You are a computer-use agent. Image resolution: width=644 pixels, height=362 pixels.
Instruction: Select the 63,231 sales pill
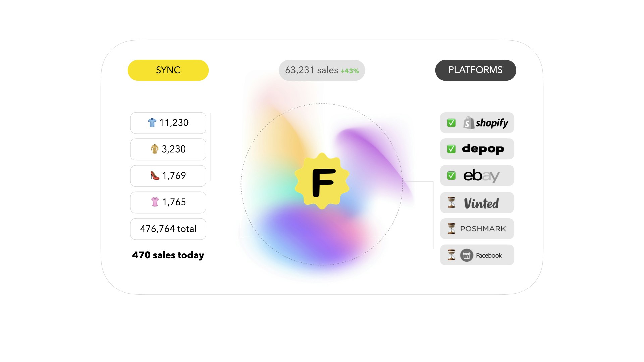click(x=312, y=70)
